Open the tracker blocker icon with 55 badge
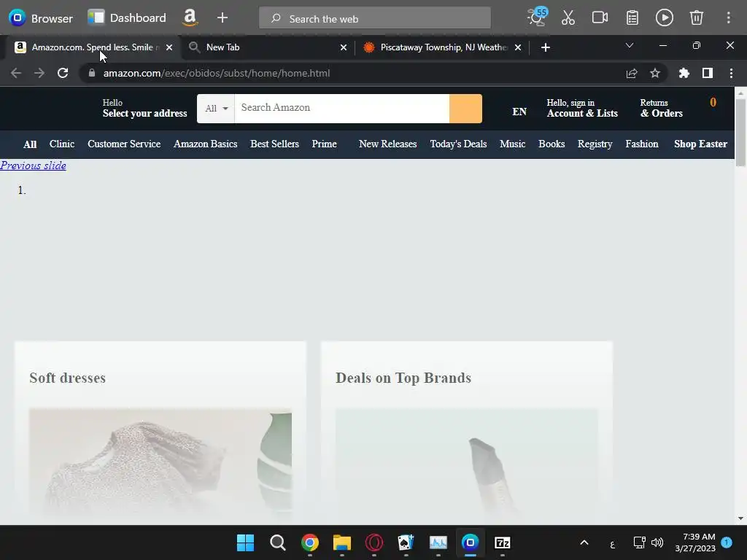Viewport: 747px width, 560px height. click(537, 17)
